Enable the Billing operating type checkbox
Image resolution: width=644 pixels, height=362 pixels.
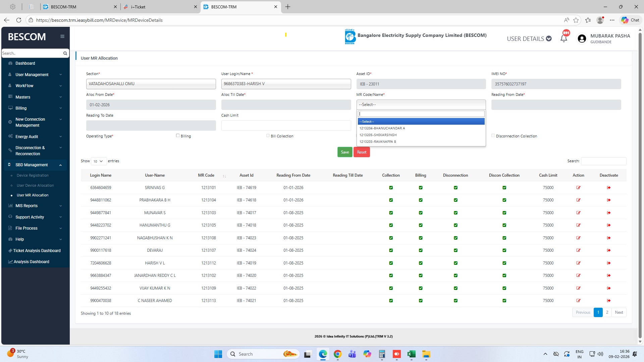point(178,136)
